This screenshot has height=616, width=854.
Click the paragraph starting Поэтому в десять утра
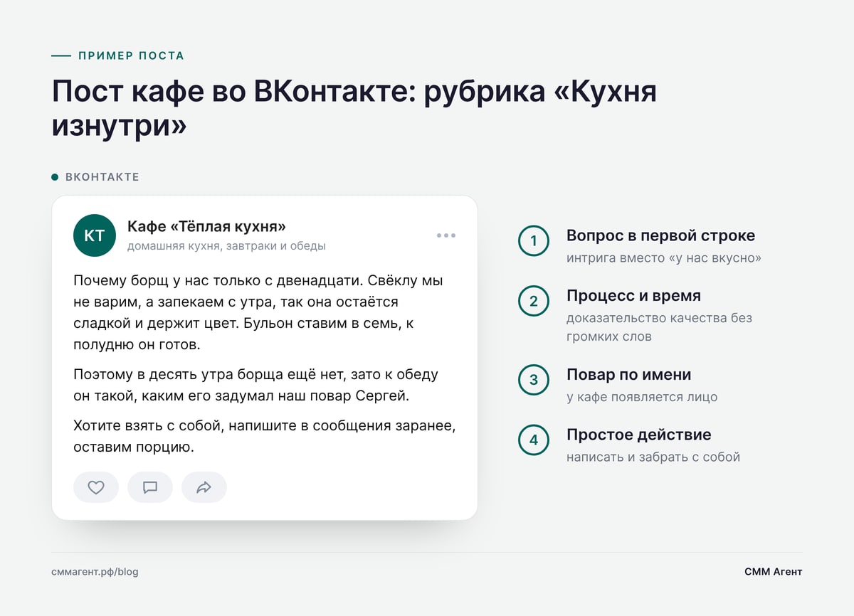tap(256, 385)
